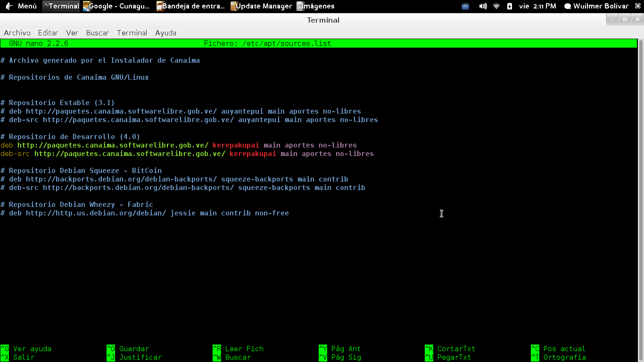Maximize the Terminal window
This screenshot has height=362, width=644.
(625, 20)
